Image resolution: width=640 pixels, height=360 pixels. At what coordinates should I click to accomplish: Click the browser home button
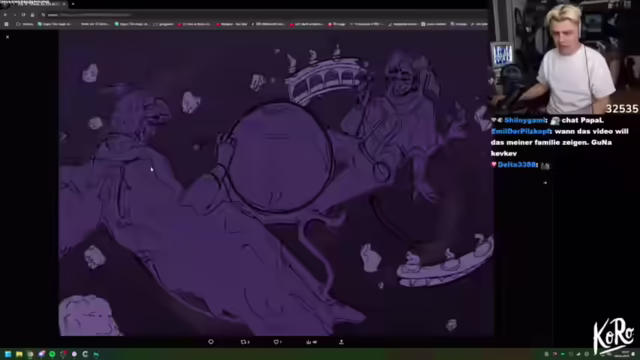tap(32, 15)
